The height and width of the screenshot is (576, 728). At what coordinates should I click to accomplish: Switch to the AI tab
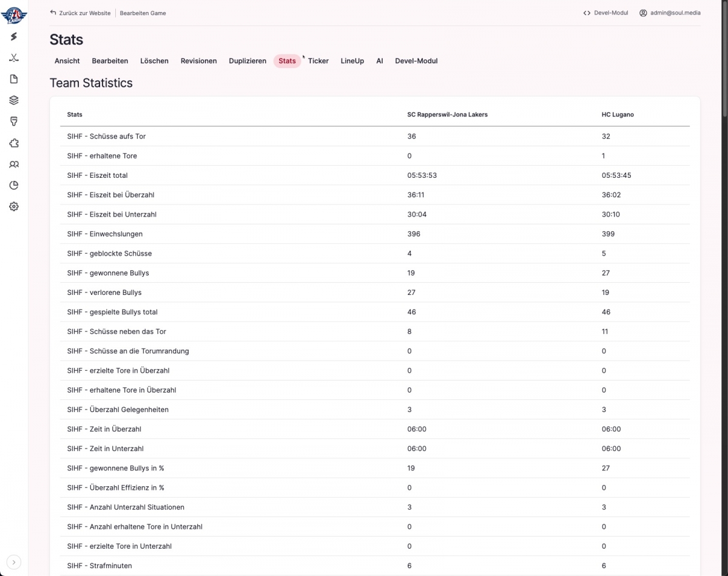(380, 61)
